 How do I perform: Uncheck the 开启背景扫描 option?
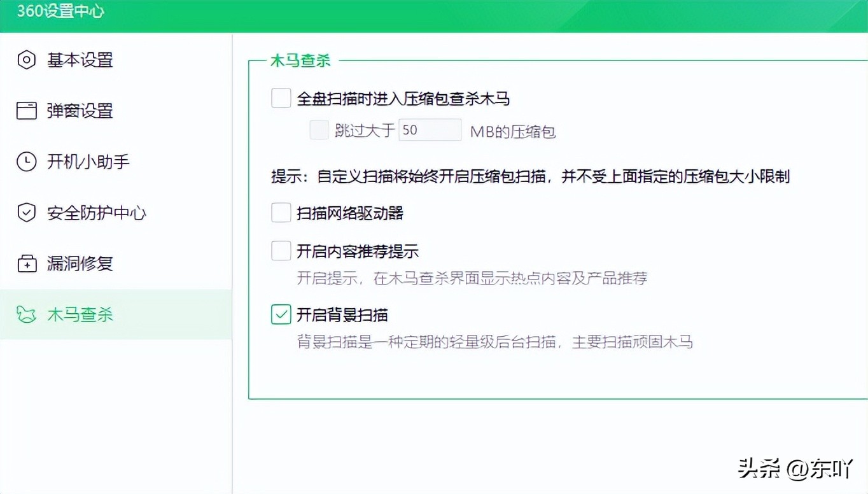click(x=281, y=314)
